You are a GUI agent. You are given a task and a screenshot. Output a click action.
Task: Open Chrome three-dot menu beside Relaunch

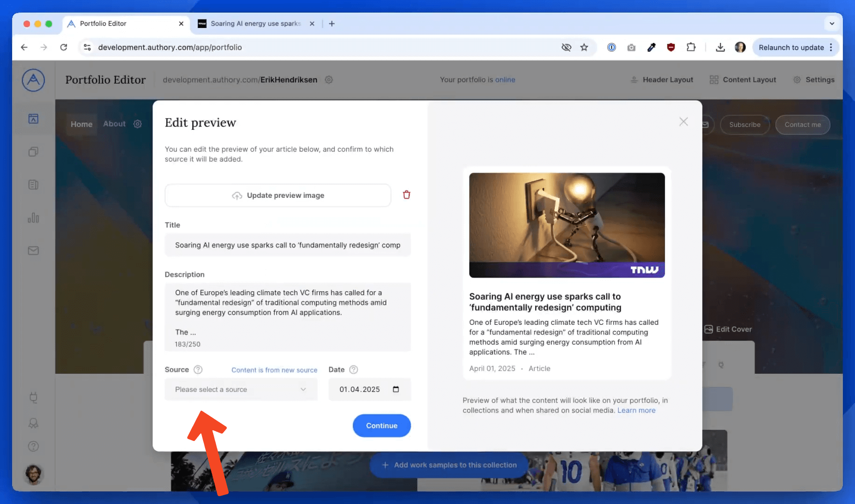(831, 47)
